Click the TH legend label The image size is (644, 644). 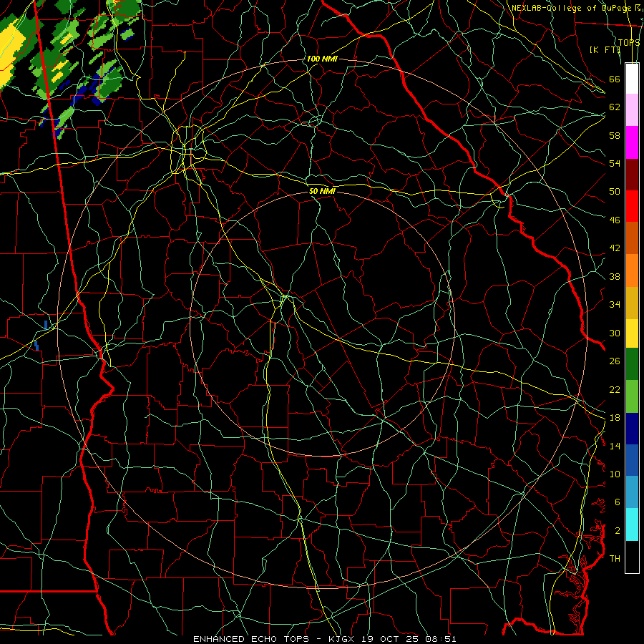click(615, 558)
